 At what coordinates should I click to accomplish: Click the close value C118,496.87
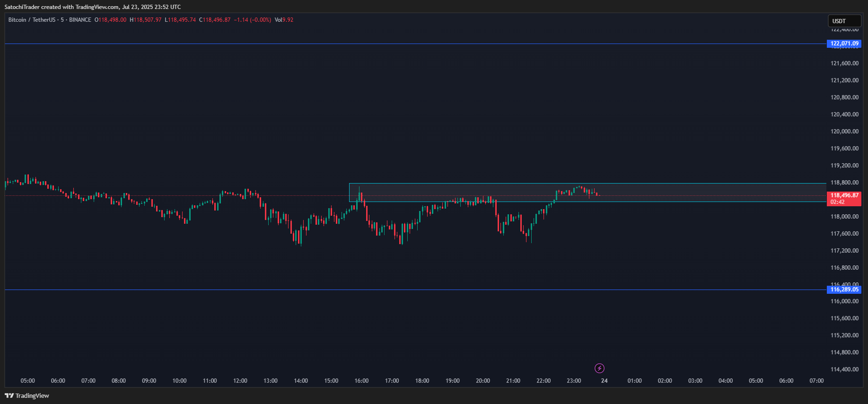coord(215,20)
